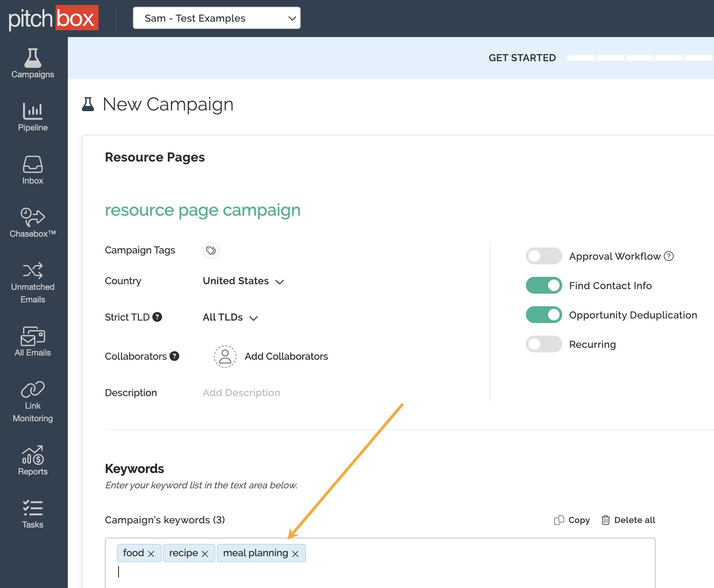Expand the All TLDs dropdown
This screenshot has height=588, width=714.
(x=231, y=317)
